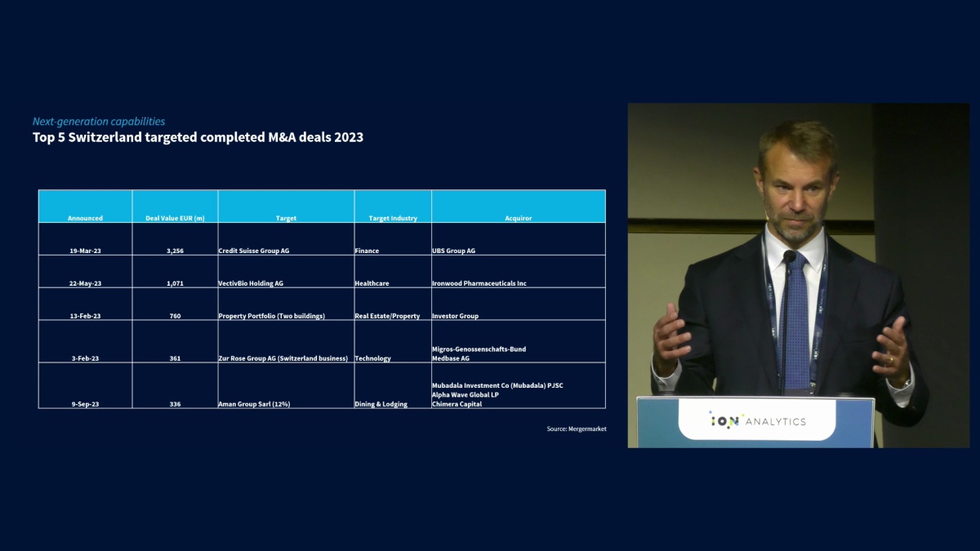
Task: Click "Chimera Capital" in the Acquiror column
Action: [x=457, y=404]
